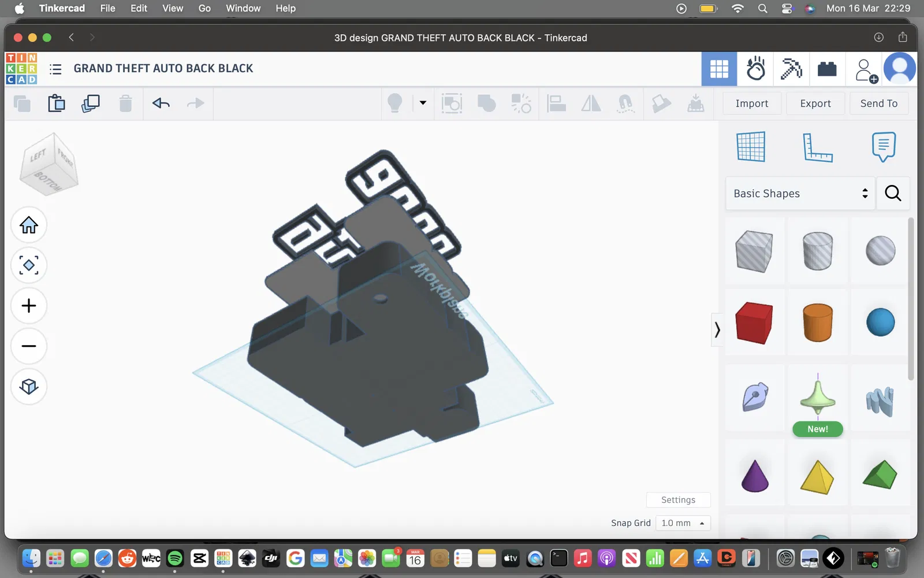Viewport: 924px width, 578px height.
Task: Toggle the Cruise magnet tool
Action: (625, 103)
